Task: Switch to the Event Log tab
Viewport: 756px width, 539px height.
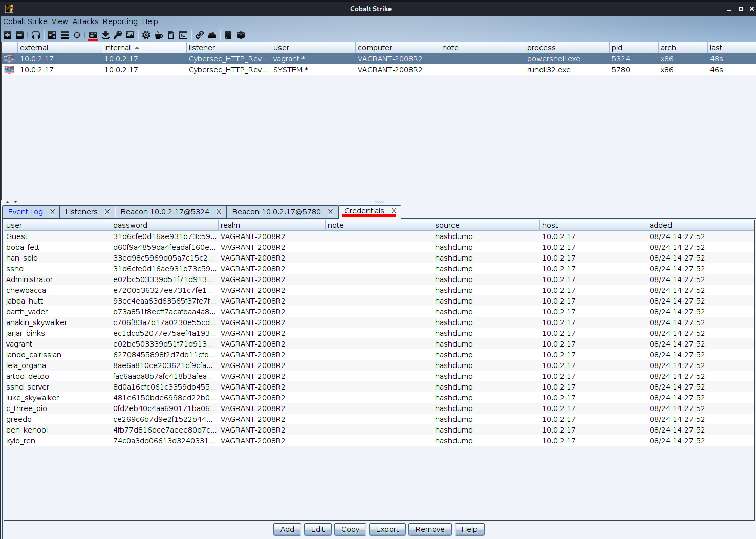Action: (x=26, y=212)
